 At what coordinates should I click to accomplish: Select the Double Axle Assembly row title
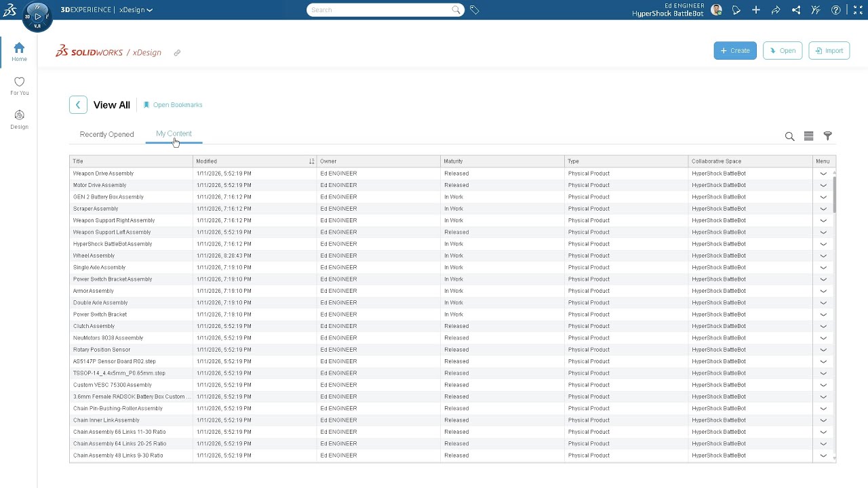tap(100, 303)
